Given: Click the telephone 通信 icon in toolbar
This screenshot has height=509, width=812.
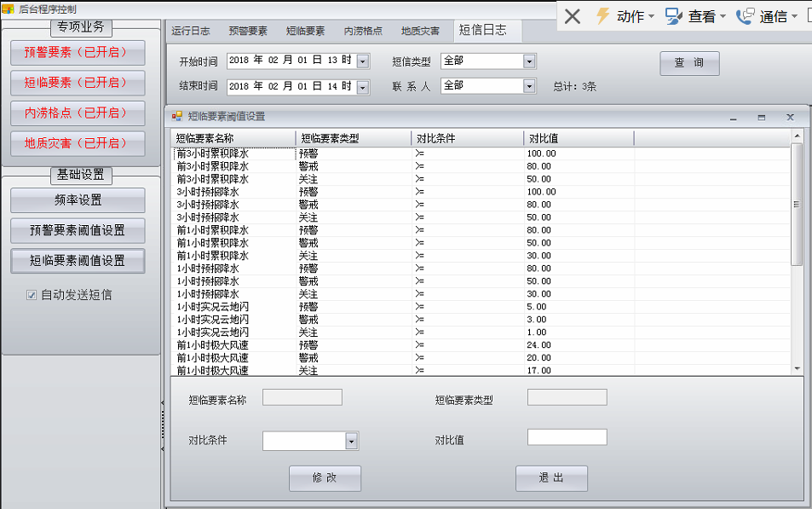Looking at the screenshot, I should [x=746, y=17].
